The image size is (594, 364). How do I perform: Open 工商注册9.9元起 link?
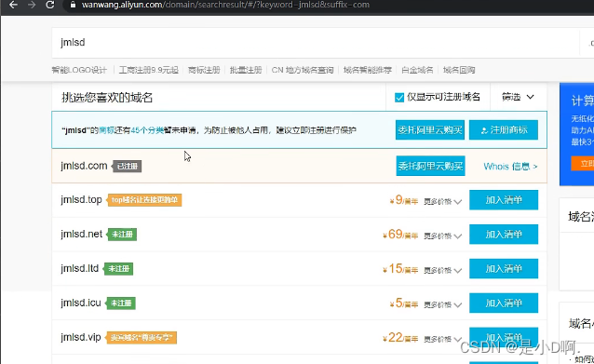coord(149,70)
